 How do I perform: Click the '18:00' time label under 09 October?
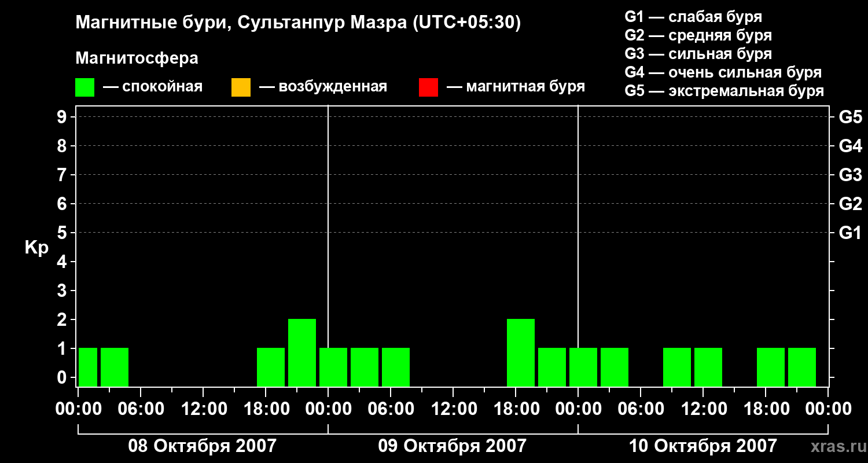516,409
